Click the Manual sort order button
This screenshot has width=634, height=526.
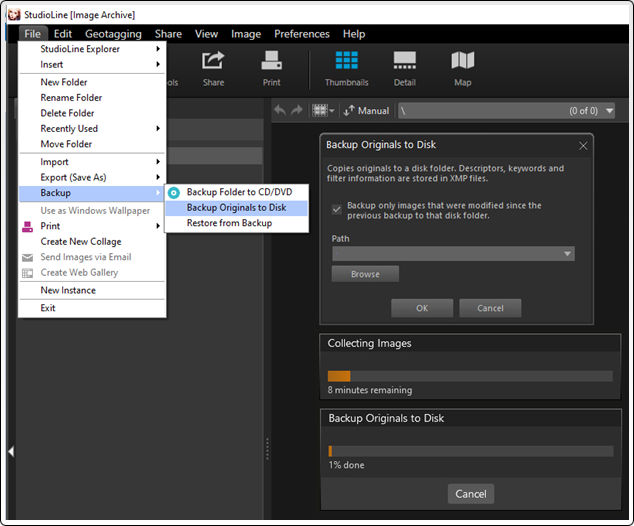[x=367, y=110]
